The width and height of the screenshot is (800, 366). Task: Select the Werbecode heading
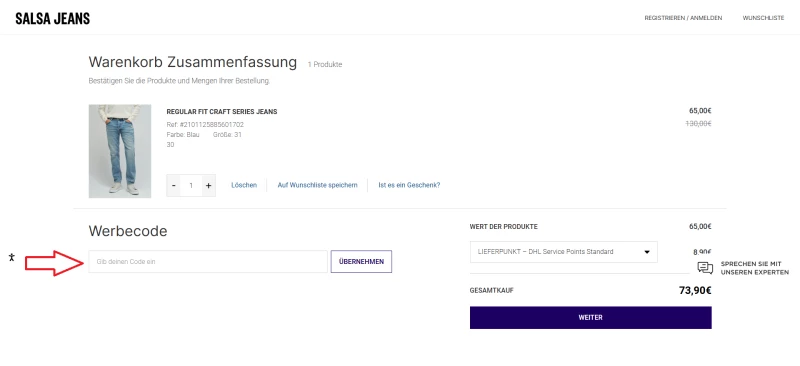click(x=128, y=231)
